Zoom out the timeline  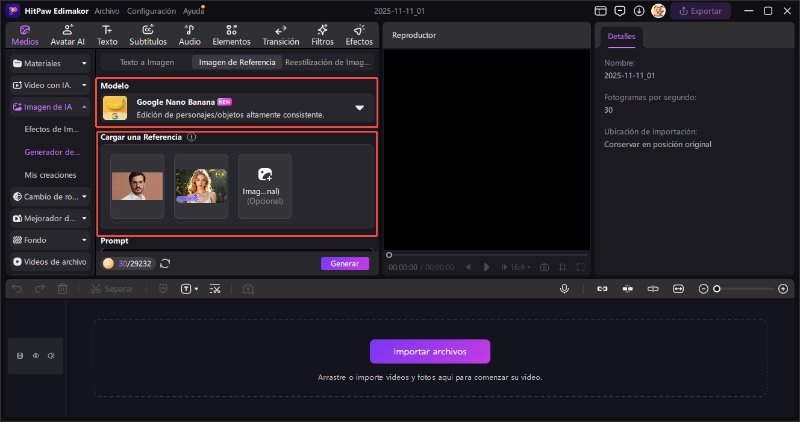tap(703, 289)
